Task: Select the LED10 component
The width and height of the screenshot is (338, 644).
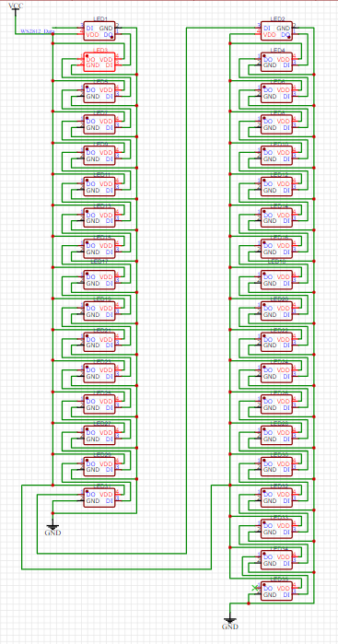Action: pyautogui.click(x=277, y=156)
